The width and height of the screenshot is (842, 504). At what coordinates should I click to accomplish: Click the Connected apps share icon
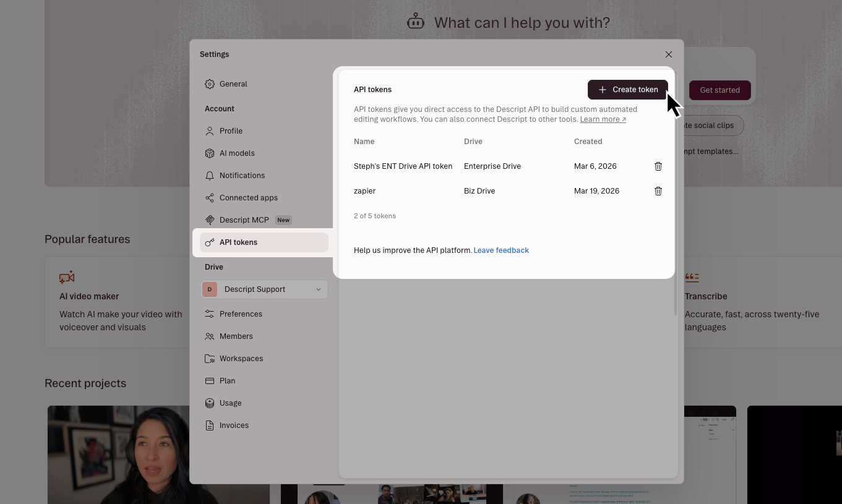coord(210,198)
